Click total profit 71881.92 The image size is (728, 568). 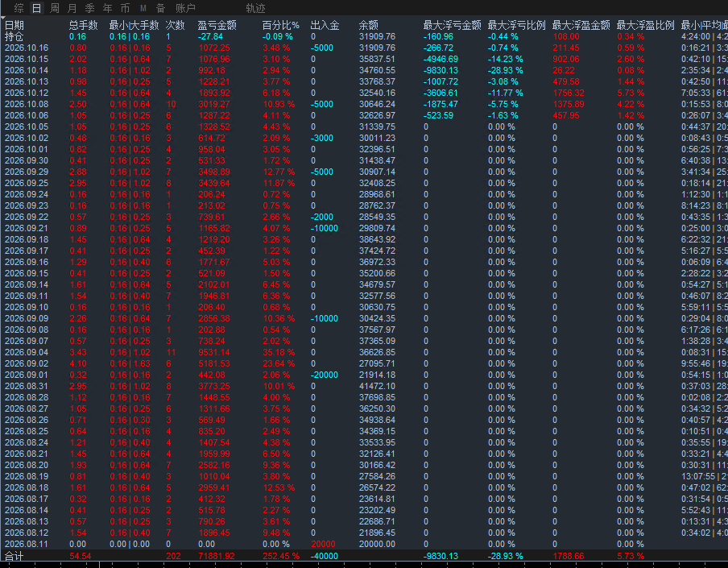(x=217, y=556)
